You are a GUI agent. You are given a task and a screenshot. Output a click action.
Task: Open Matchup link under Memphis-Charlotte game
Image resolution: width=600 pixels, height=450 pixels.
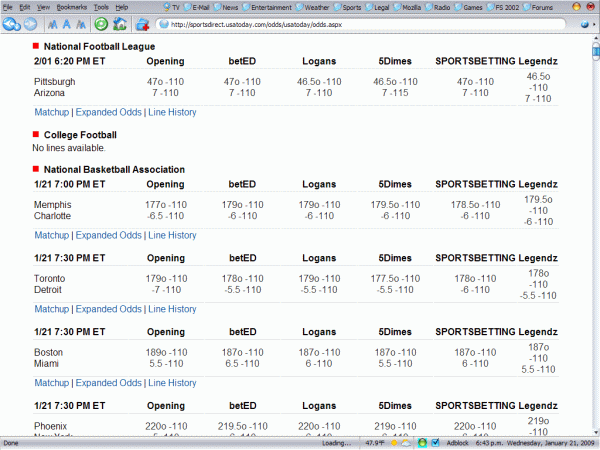[x=52, y=235]
